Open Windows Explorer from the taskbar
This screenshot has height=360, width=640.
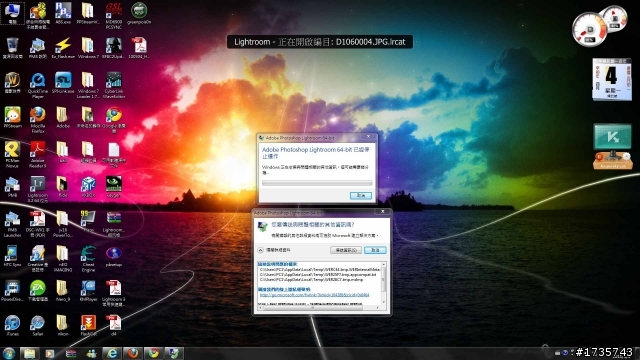coord(29,353)
